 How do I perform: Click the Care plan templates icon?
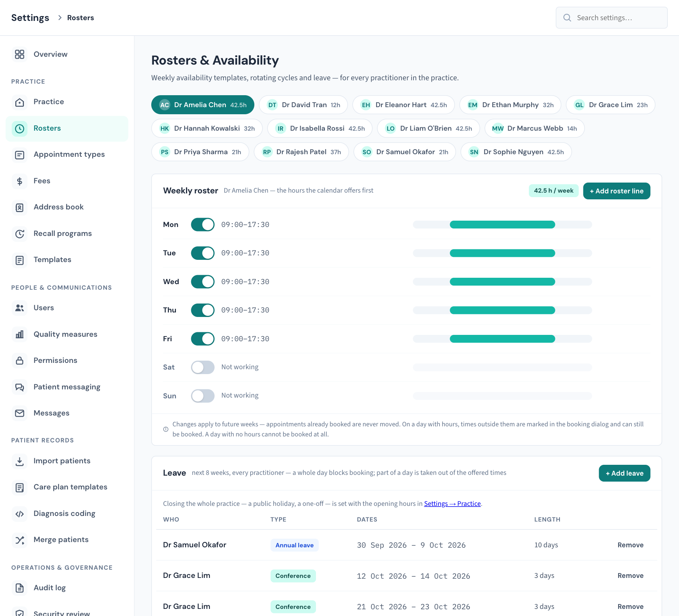click(19, 487)
